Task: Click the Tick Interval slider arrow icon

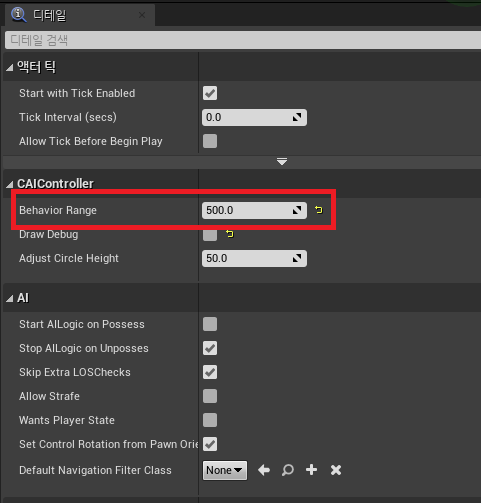Action: point(297,117)
